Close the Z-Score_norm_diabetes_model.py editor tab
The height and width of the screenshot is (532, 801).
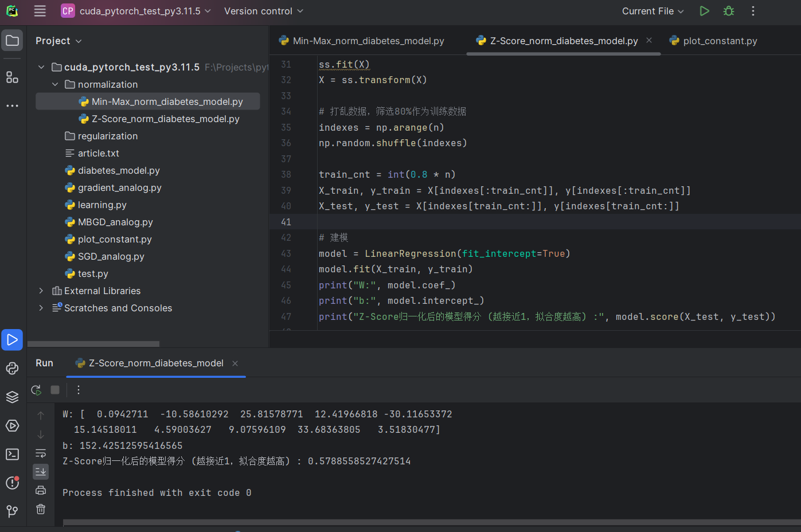[x=649, y=40]
